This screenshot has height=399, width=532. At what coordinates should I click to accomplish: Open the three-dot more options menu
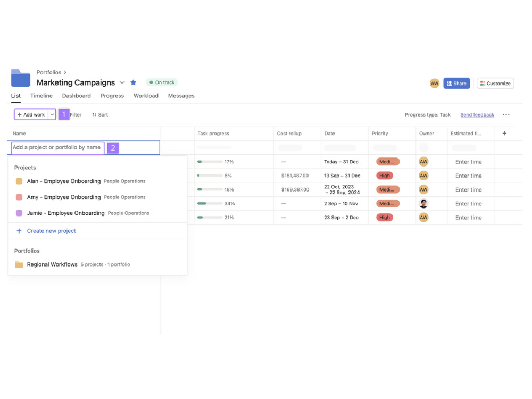tap(506, 115)
